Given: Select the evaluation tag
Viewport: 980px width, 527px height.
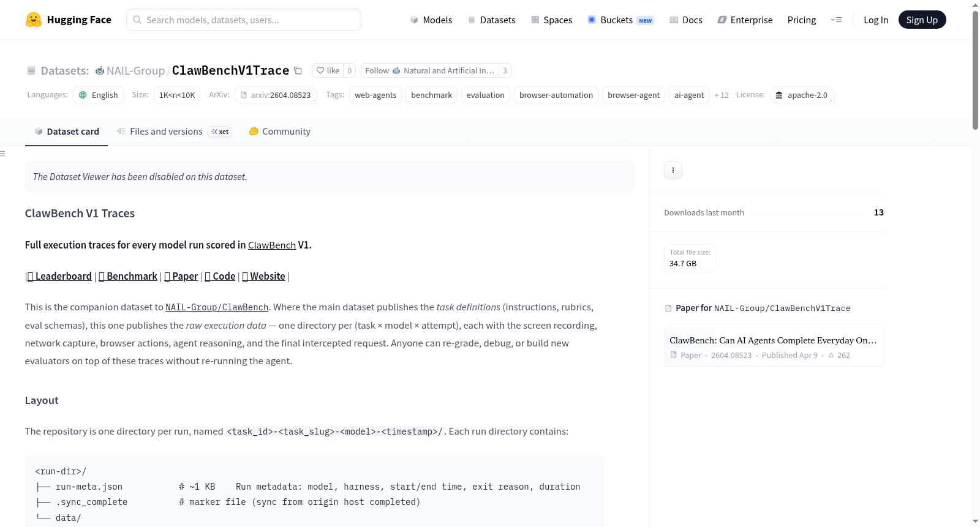Looking at the screenshot, I should [x=486, y=95].
